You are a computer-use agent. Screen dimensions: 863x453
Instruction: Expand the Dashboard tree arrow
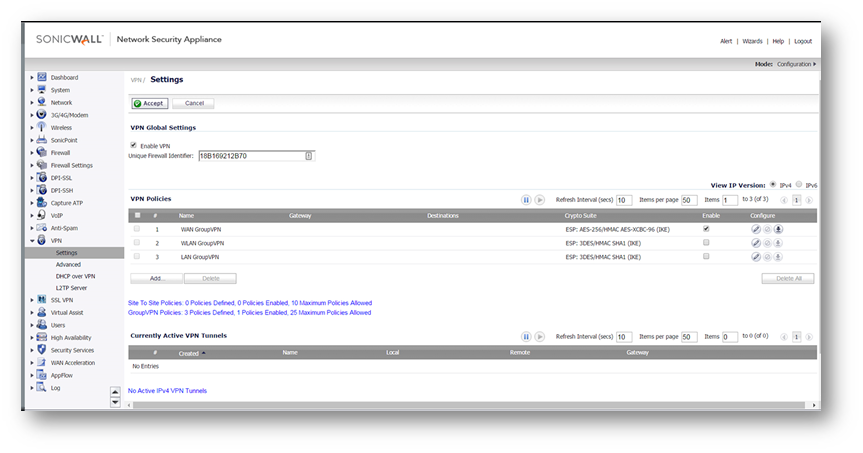coord(32,78)
